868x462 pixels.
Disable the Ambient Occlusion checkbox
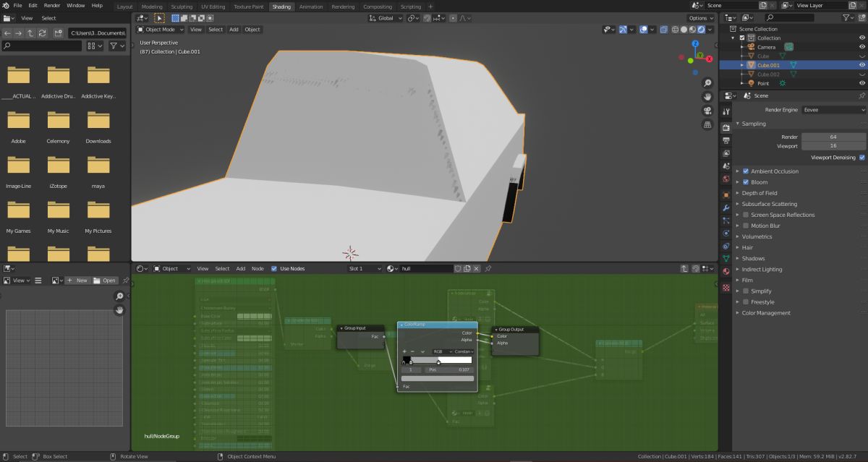click(746, 171)
